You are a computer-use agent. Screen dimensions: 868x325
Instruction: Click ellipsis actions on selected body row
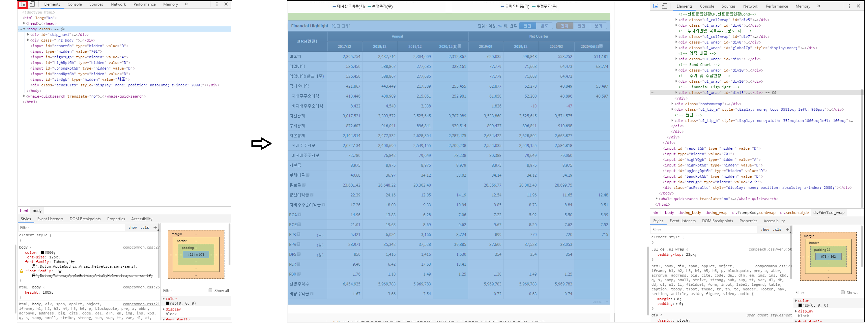20,29
